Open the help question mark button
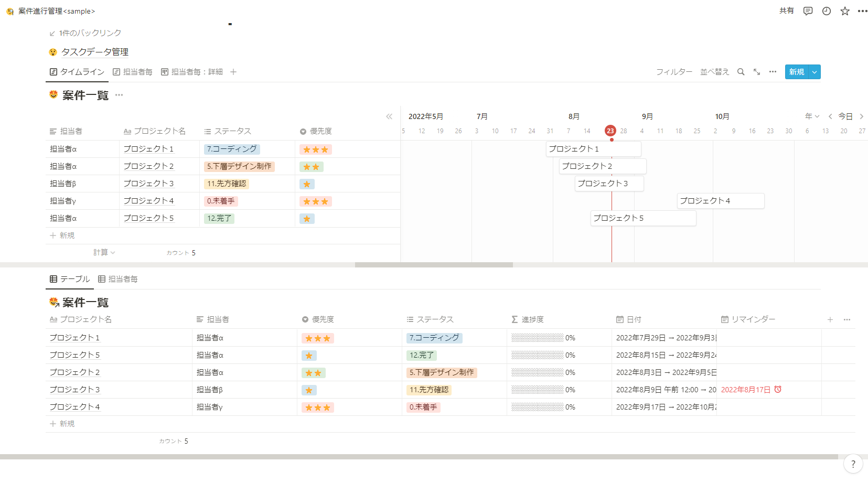Image resolution: width=868 pixels, height=483 pixels. 853,464
